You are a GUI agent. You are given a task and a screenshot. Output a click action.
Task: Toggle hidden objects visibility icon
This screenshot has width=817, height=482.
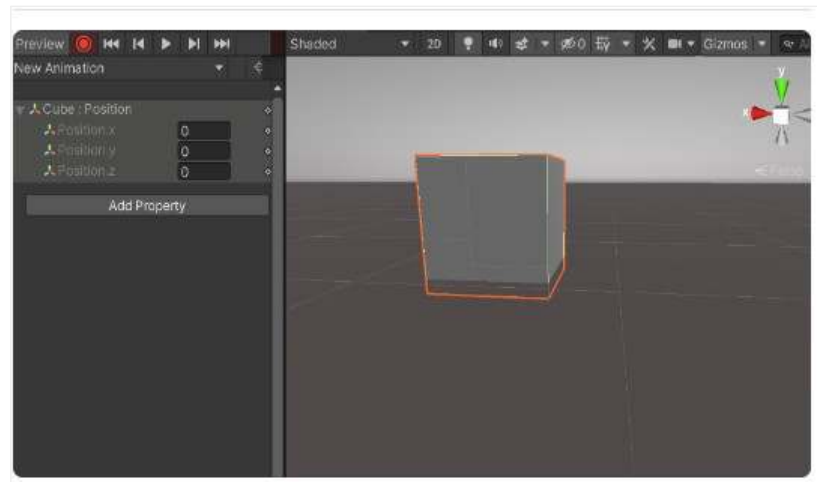(x=573, y=44)
